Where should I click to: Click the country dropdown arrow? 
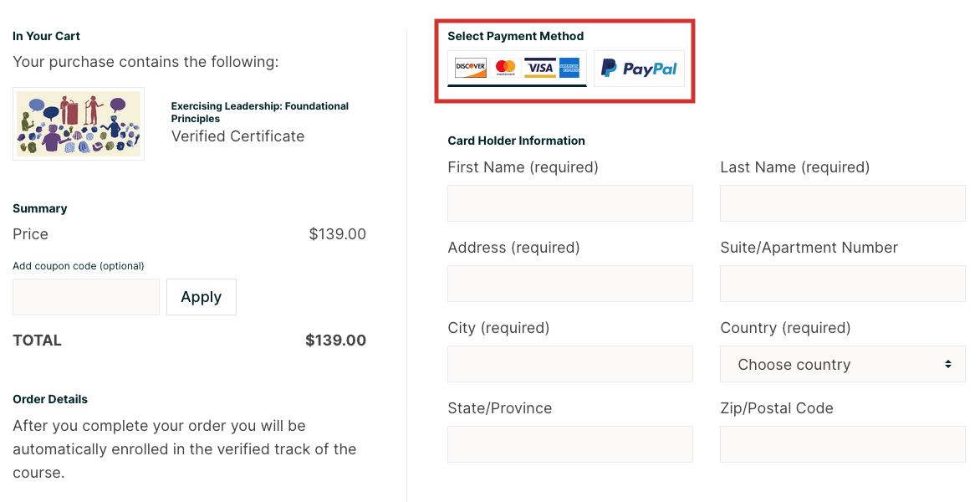pos(948,365)
